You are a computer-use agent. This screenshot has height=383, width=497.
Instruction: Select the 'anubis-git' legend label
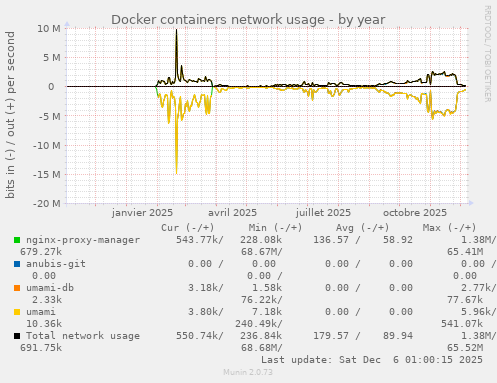click(56, 264)
